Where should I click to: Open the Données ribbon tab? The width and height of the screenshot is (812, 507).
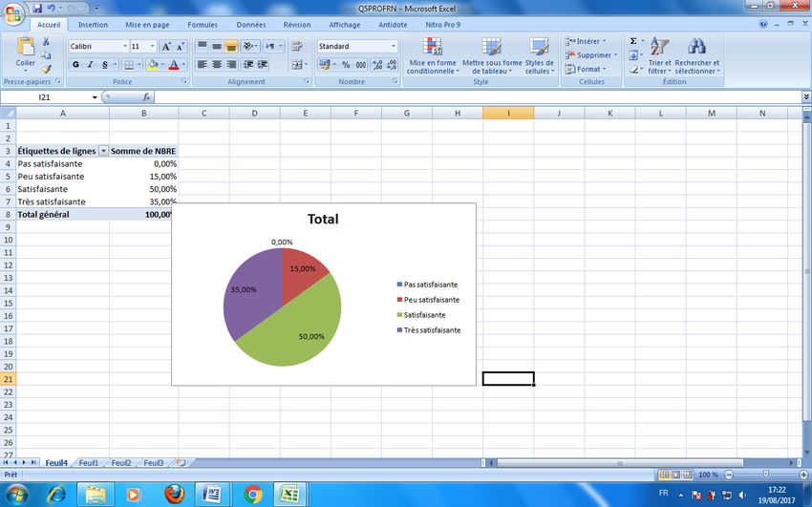pyautogui.click(x=251, y=24)
